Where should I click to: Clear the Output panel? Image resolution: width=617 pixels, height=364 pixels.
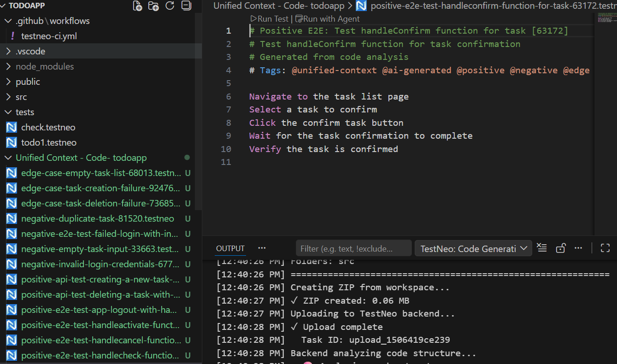pos(541,247)
